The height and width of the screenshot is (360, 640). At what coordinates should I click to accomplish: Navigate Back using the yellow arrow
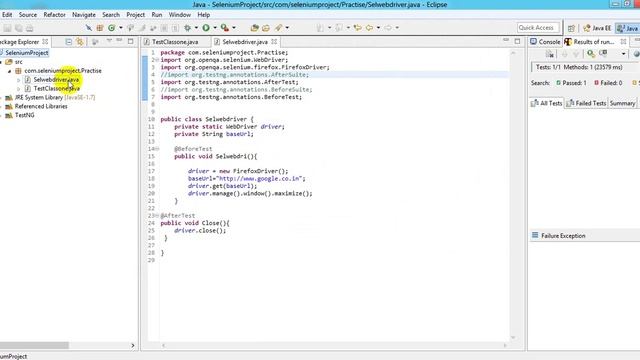[369, 28]
